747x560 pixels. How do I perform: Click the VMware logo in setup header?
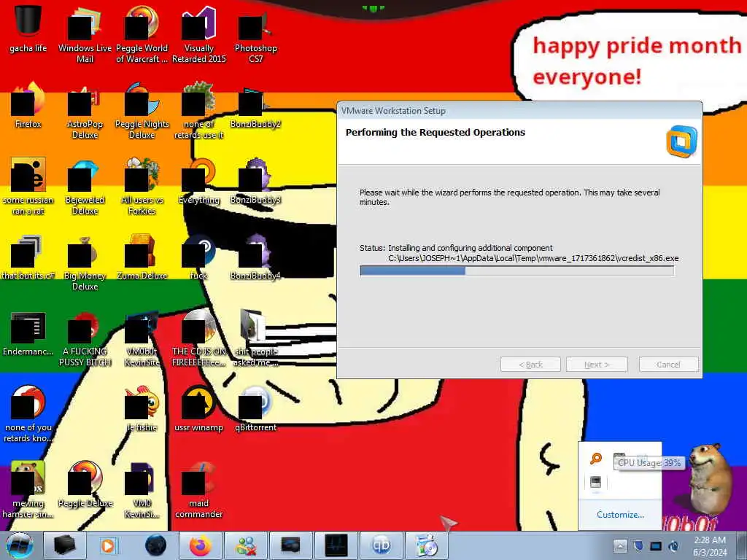682,141
